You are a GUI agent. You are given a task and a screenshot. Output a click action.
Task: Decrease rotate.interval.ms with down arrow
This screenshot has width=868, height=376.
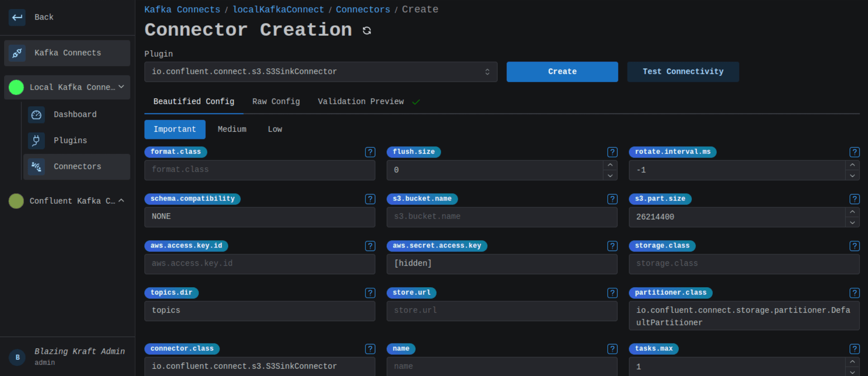pyautogui.click(x=852, y=176)
